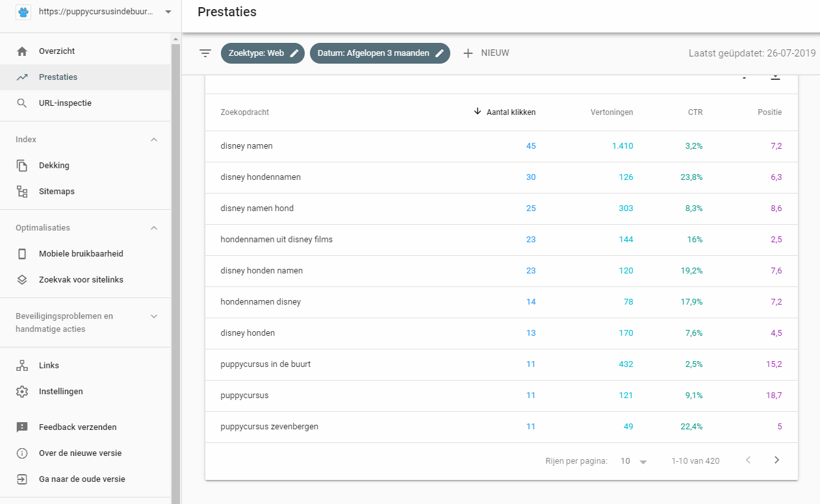Select query row 'disney honden namen'
The image size is (820, 504).
(x=502, y=271)
